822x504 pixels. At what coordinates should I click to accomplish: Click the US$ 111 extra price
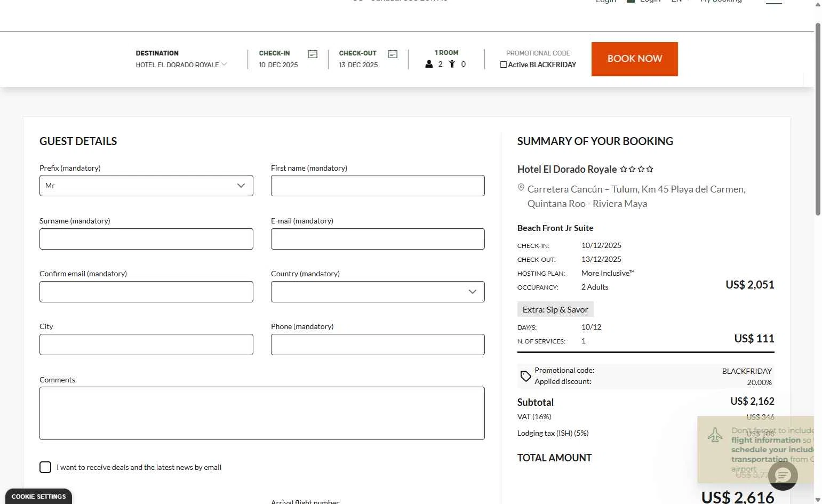click(754, 339)
